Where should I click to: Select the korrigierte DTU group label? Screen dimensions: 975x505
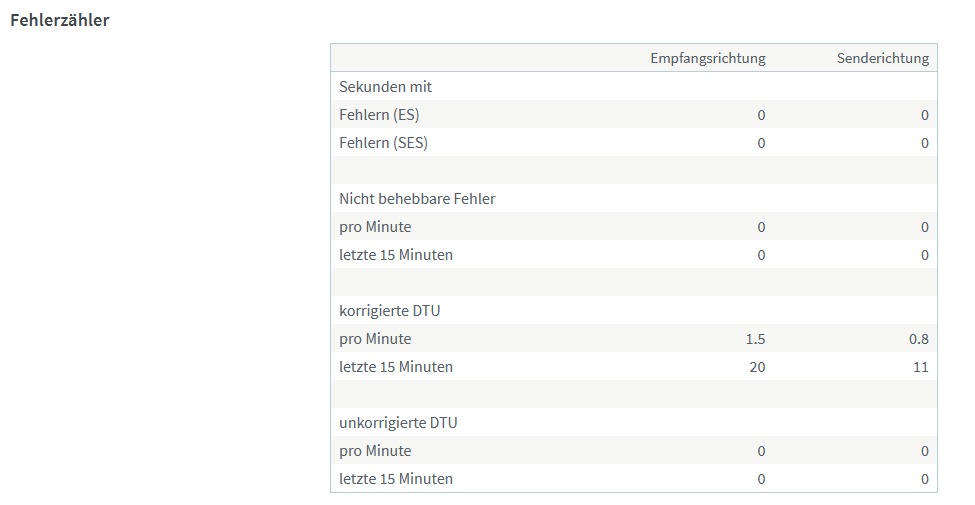389,311
